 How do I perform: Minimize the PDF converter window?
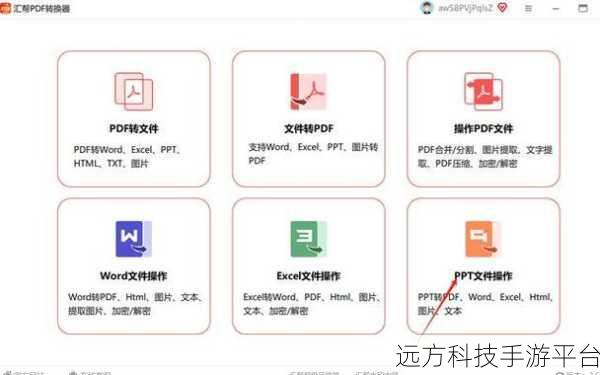(556, 8)
